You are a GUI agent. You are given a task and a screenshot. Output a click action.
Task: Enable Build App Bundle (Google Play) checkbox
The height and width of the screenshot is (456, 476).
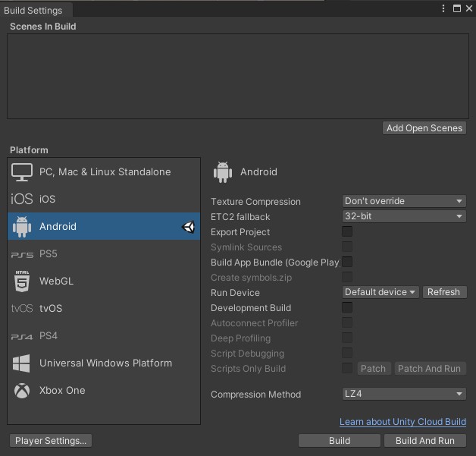[347, 262]
